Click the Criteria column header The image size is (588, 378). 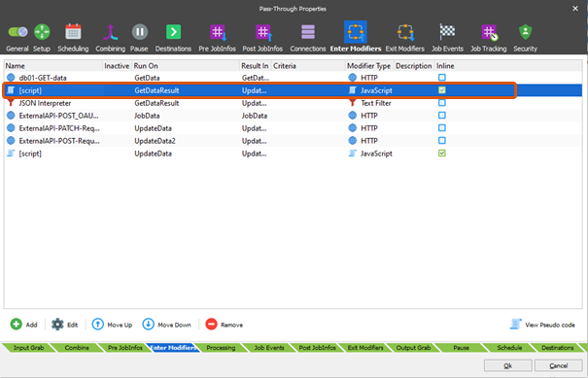308,66
